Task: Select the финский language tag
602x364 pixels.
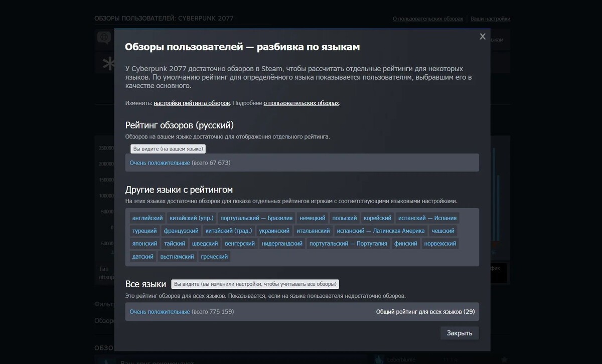Action: click(x=406, y=244)
